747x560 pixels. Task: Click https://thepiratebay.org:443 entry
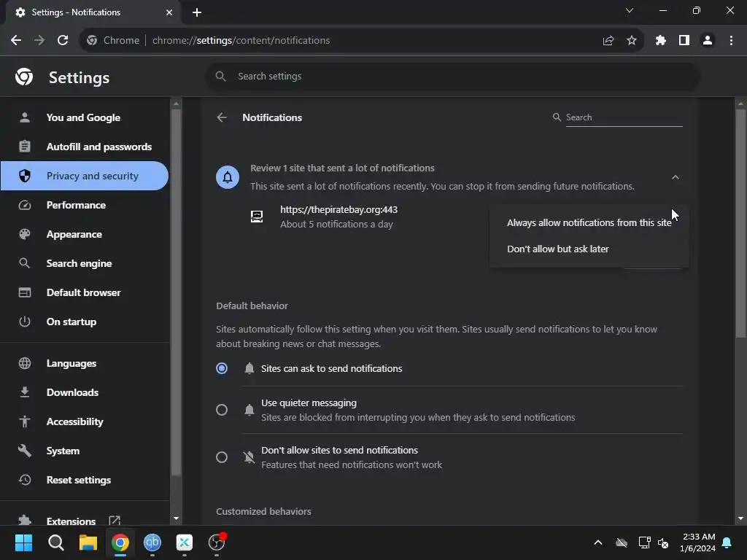[338, 209]
